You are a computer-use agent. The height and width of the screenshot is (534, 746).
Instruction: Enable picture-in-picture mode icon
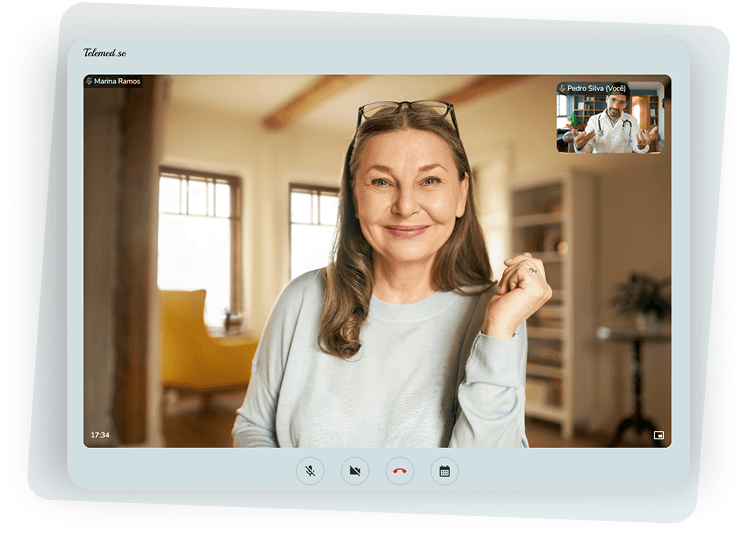pyautogui.click(x=658, y=435)
